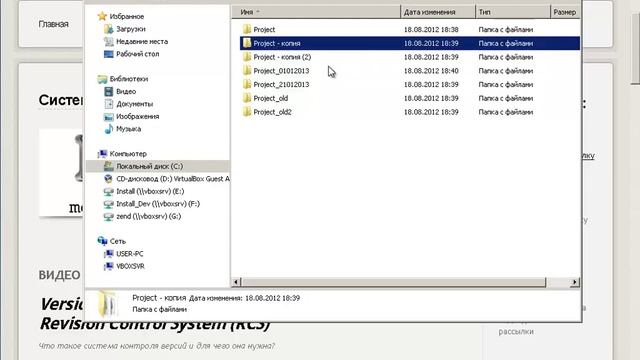The image size is (640, 360).
Task: Click the Install_Dev (F:) network drive icon
Action: 109,204
